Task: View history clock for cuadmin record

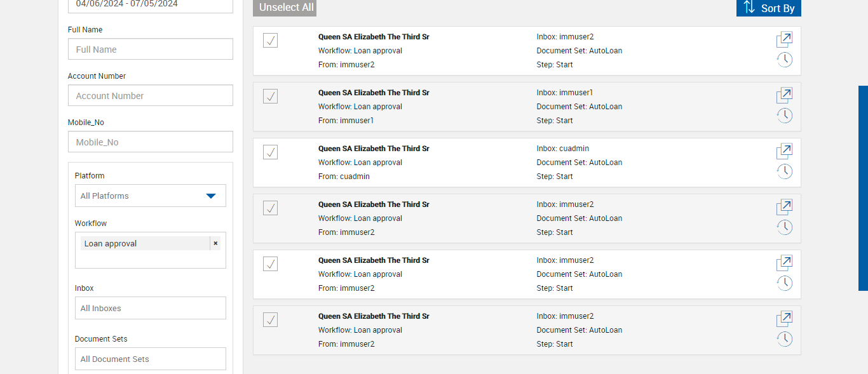Action: coord(785,171)
